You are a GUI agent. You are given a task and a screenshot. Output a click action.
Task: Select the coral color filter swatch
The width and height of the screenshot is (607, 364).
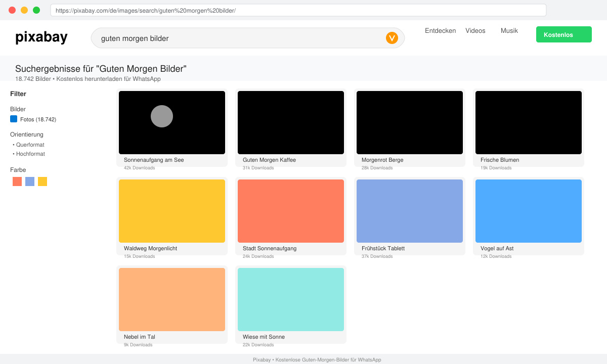(x=17, y=181)
